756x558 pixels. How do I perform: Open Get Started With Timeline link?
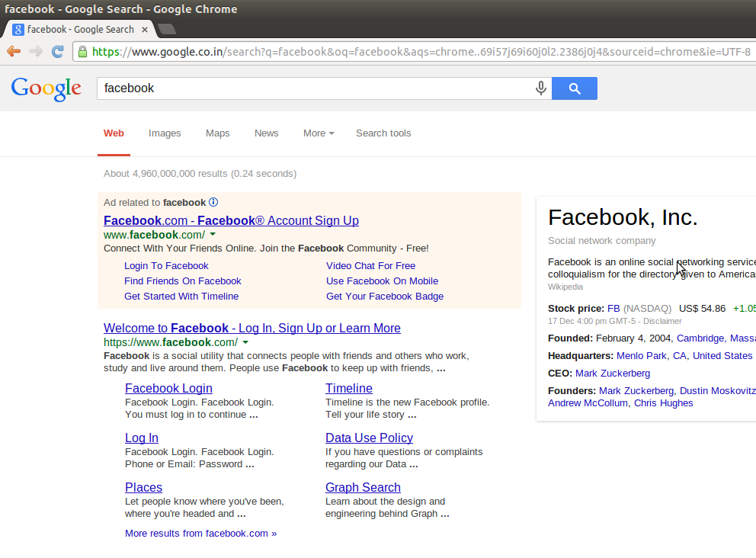(x=181, y=296)
